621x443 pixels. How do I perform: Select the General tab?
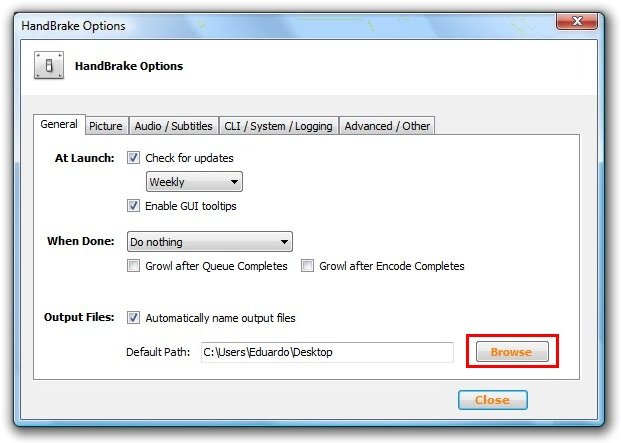(x=59, y=124)
